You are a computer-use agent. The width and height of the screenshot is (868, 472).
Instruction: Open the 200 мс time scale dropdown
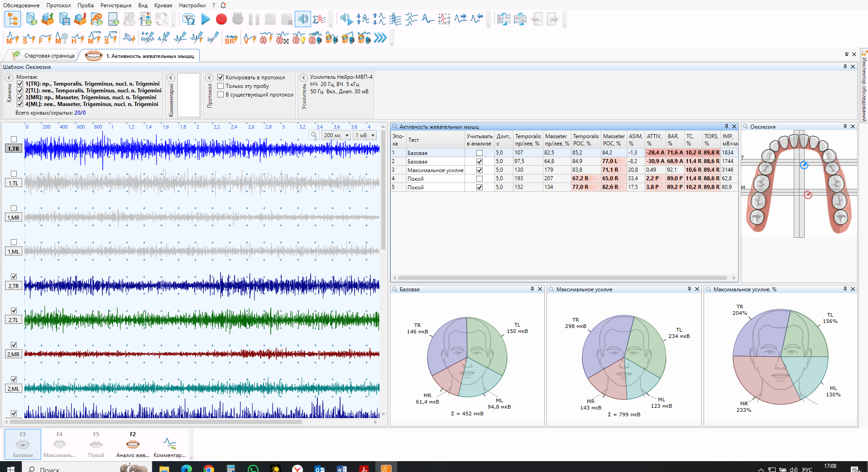(336, 135)
